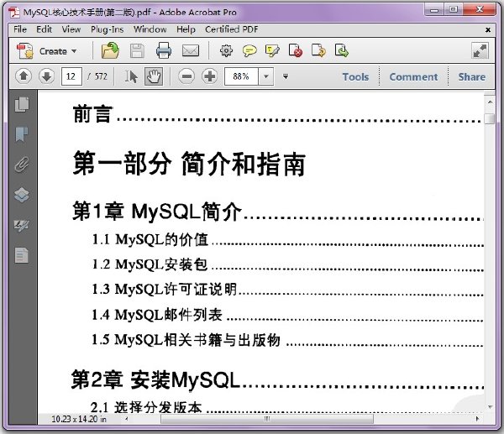This screenshot has width=504, height=434.
Task: Minimize the Adobe Acrobat Pro window
Action: [434, 9]
